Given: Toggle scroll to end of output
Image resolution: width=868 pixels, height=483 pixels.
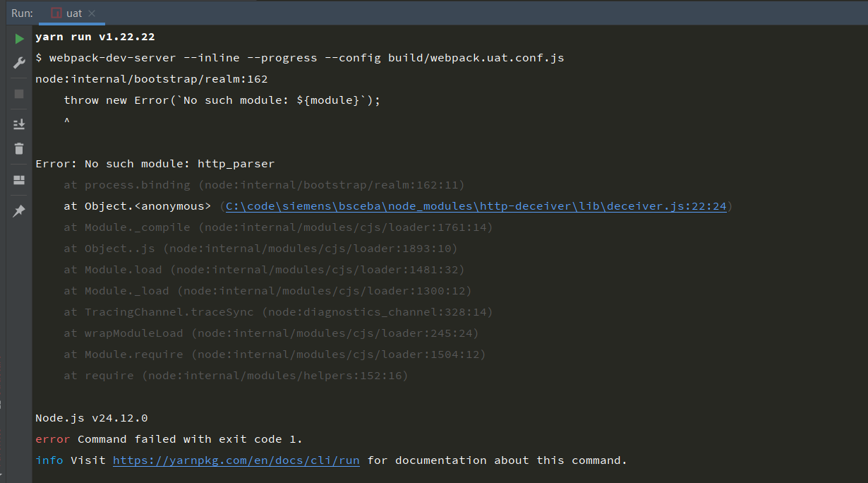Looking at the screenshot, I should pyautogui.click(x=19, y=124).
